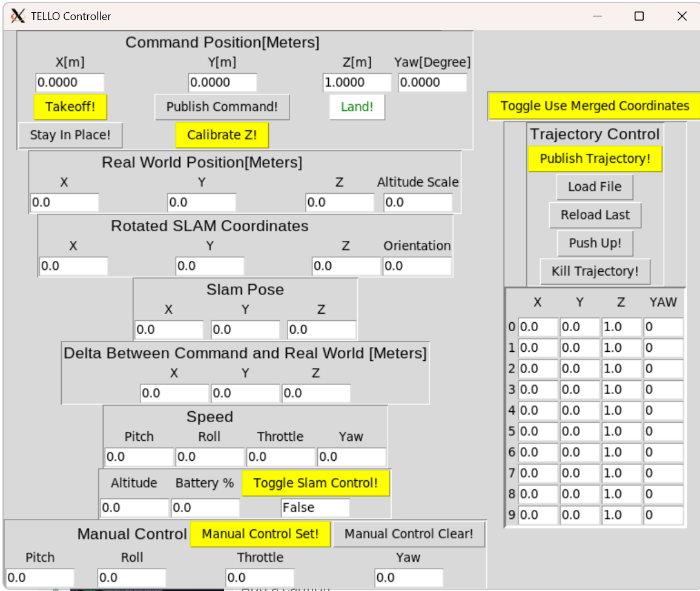
Task: Open trajectory file with Load File
Action: [595, 187]
